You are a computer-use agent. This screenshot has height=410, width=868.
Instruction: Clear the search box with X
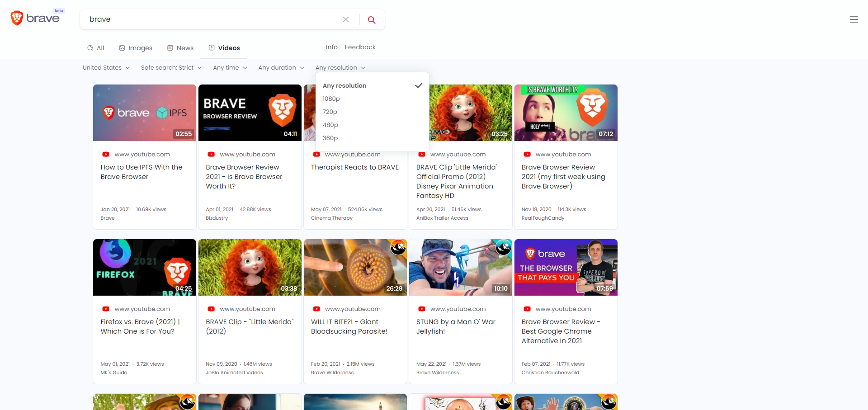pyautogui.click(x=346, y=19)
